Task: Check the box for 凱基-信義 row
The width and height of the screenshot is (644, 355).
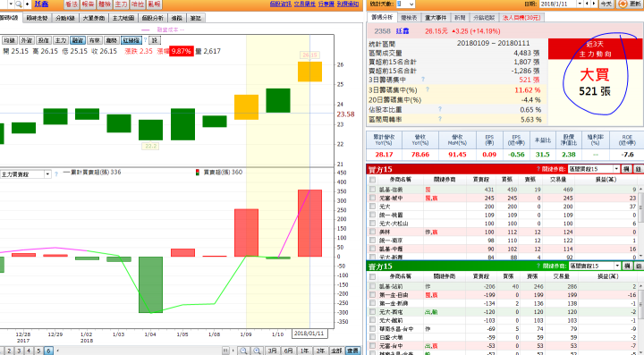Action: coord(372,190)
